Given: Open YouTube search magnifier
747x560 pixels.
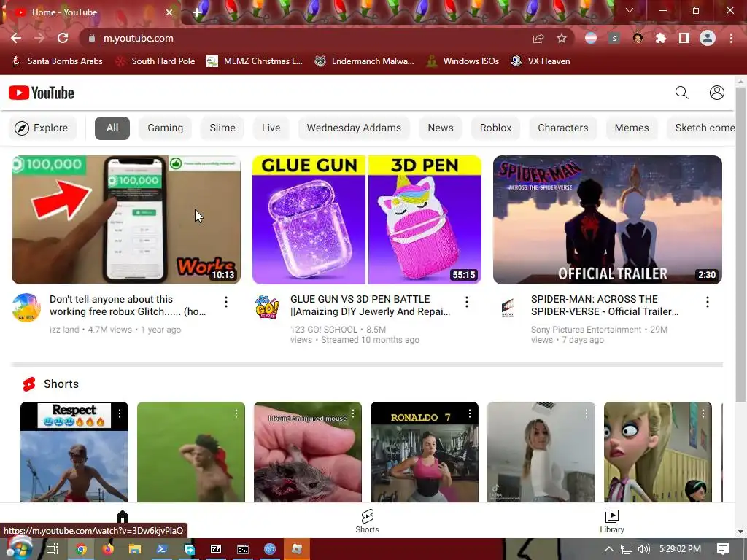Looking at the screenshot, I should coord(682,93).
